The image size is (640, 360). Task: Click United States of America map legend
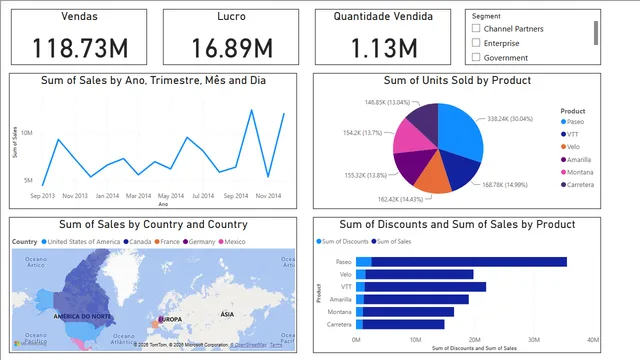81,242
